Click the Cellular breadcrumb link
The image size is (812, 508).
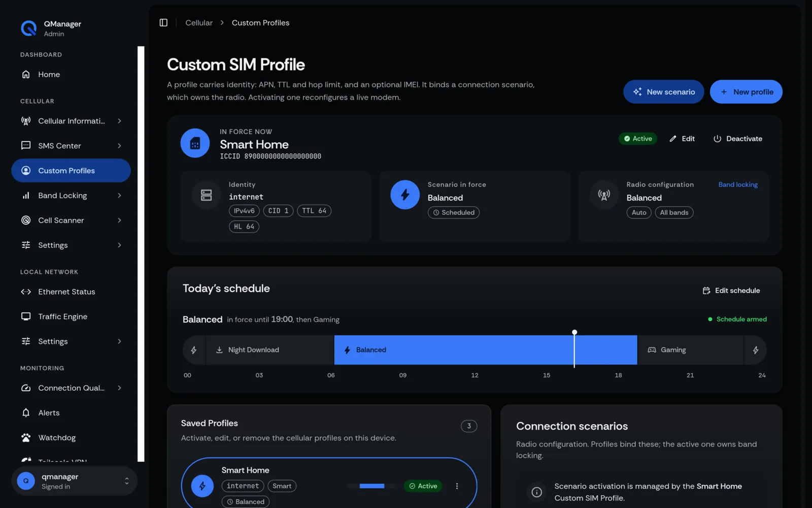point(199,23)
